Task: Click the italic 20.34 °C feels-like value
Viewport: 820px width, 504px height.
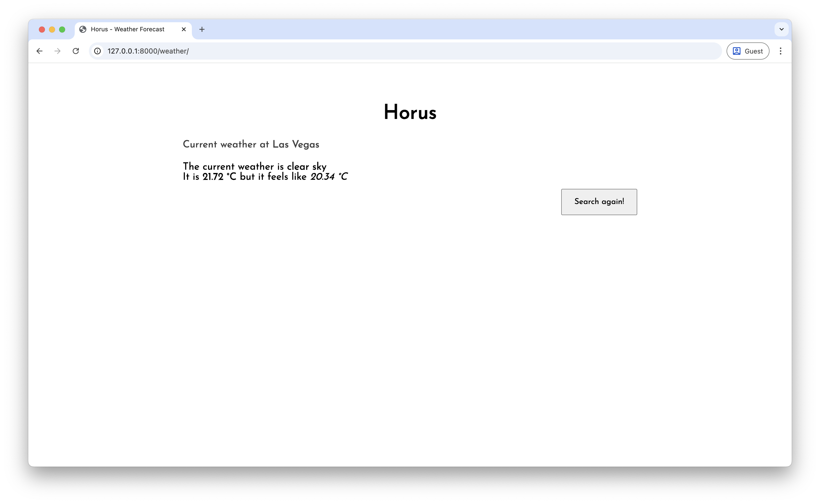Action: click(x=329, y=177)
